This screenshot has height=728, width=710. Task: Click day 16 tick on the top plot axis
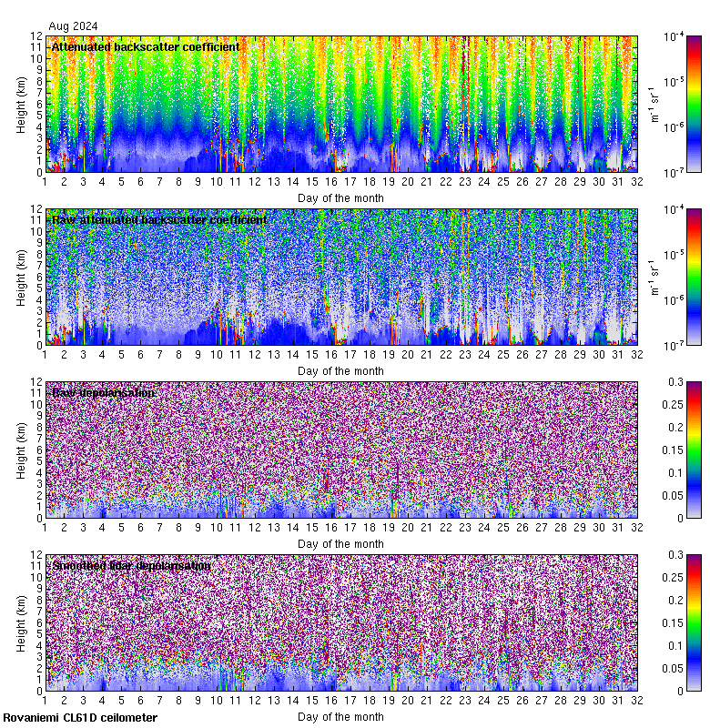tap(331, 181)
